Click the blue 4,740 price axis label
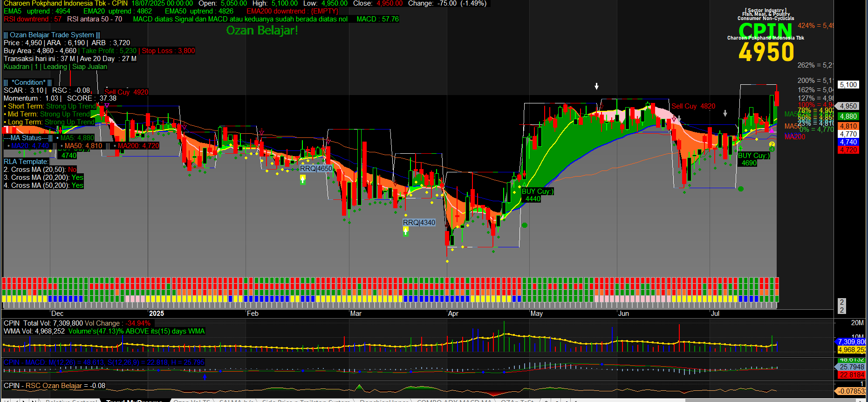This screenshot has width=868, height=402. [x=848, y=142]
